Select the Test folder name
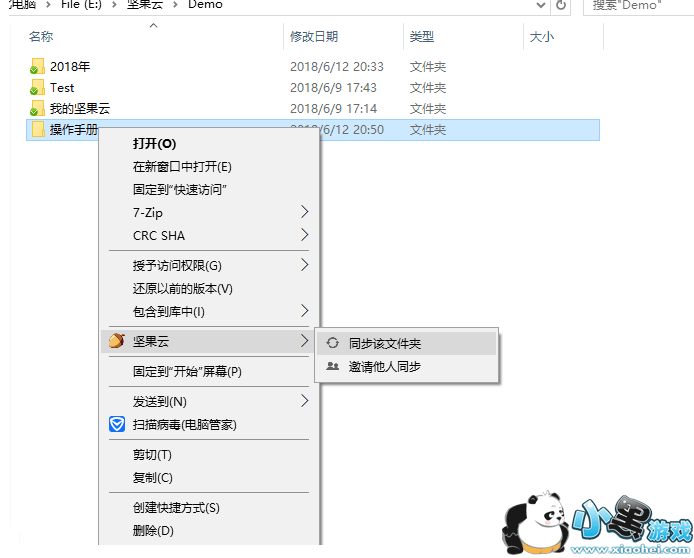The image size is (694, 558). point(62,88)
